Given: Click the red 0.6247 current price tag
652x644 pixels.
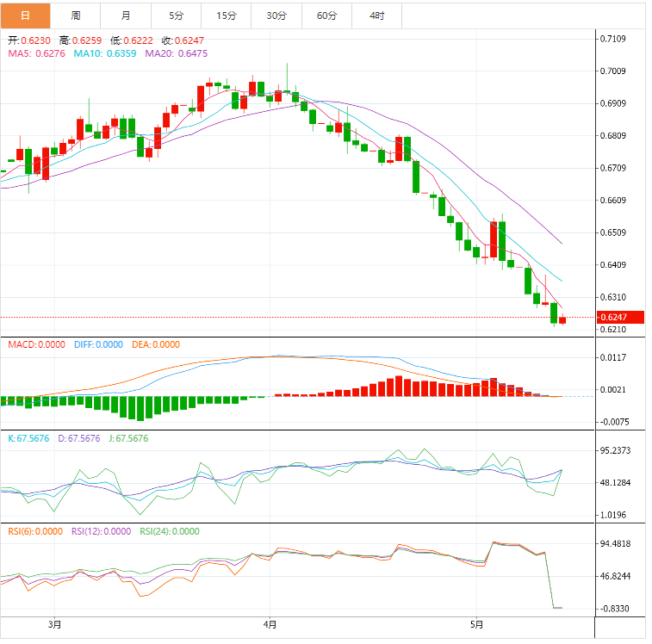Looking at the screenshot, I should pyautogui.click(x=620, y=317).
